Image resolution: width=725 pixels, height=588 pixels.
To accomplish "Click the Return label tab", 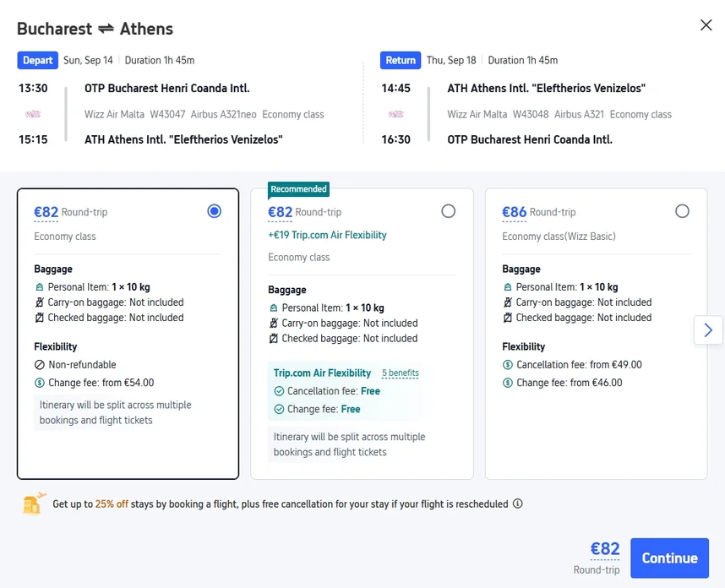I will click(x=401, y=60).
